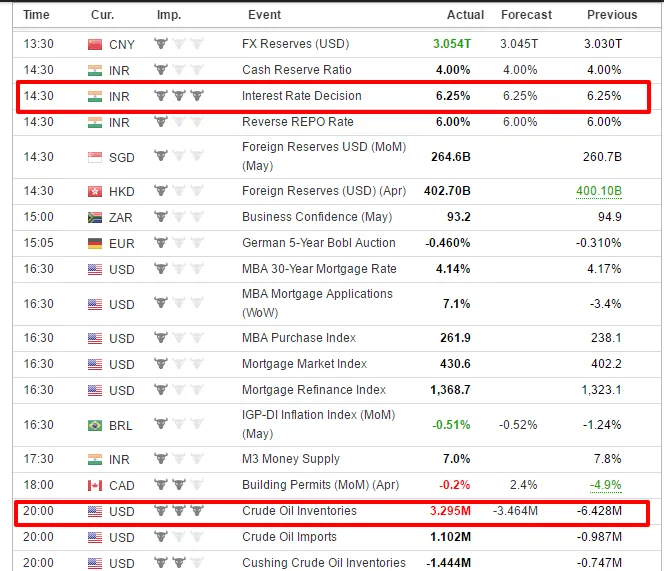Click the revised previous value 400.10B
The image size is (664, 571).
pyautogui.click(x=598, y=190)
